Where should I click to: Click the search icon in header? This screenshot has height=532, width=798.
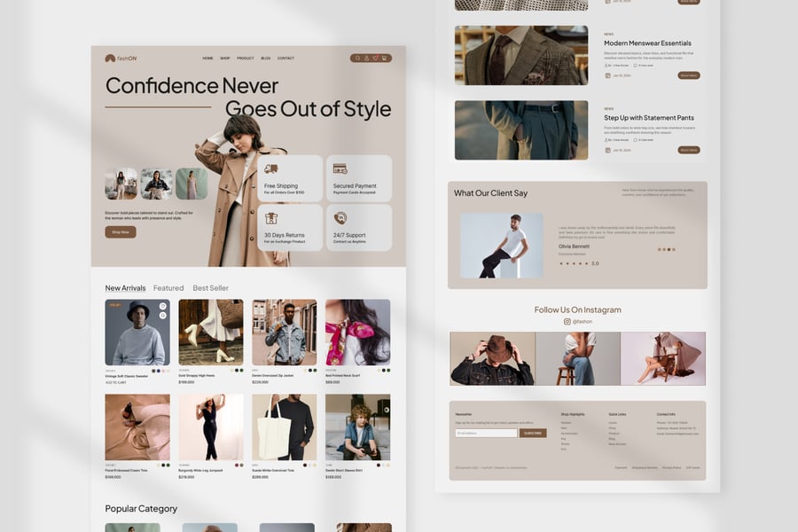(x=358, y=59)
